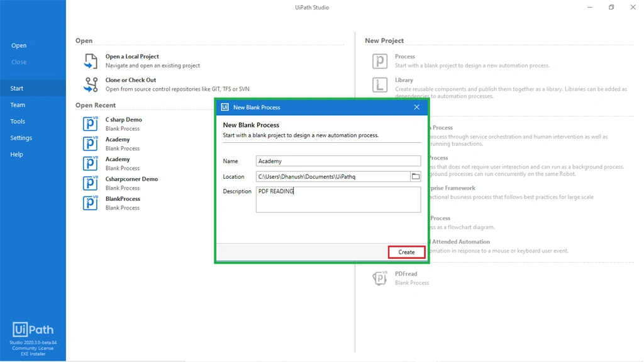Click the Clone or Check Out icon
The height and width of the screenshot is (362, 644).
[91, 84]
